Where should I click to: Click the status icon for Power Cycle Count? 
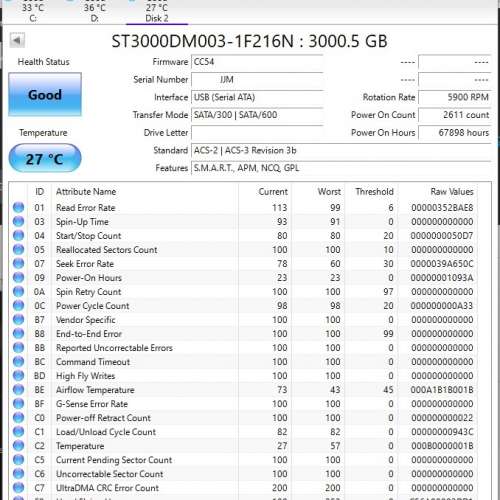pos(19,305)
